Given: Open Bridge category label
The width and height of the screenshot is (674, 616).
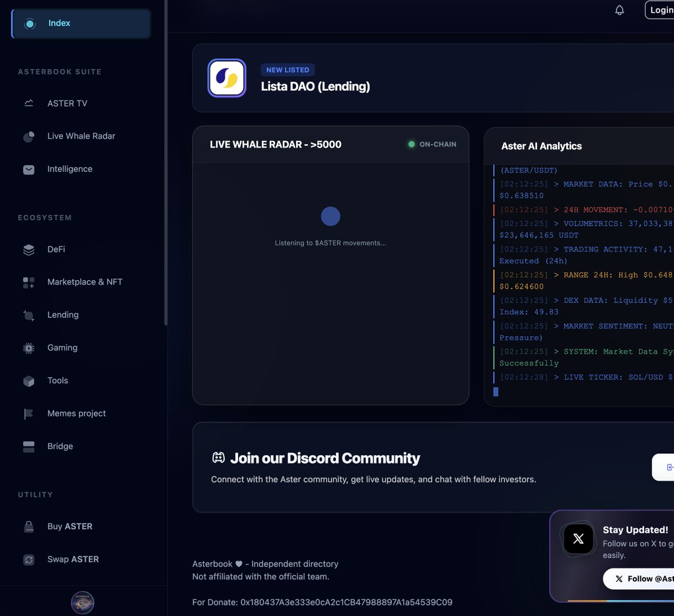Looking at the screenshot, I should click(x=60, y=446).
